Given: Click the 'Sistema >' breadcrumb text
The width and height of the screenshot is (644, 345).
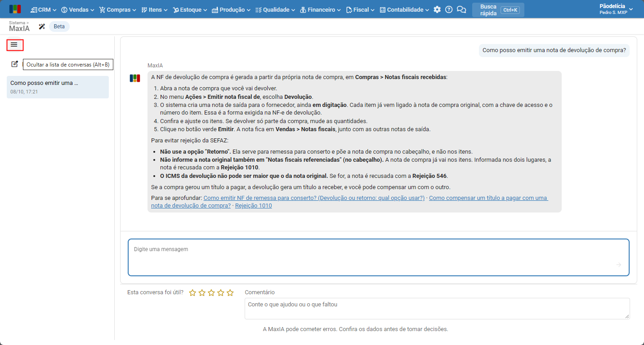Looking at the screenshot, I should click(19, 22).
